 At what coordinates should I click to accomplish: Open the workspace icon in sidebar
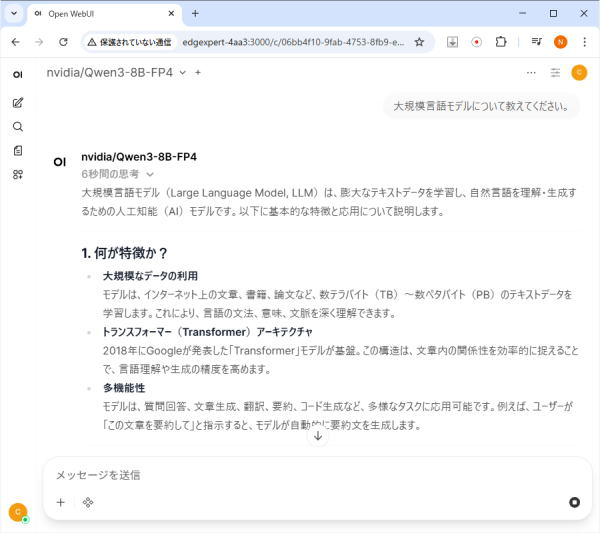(18, 175)
